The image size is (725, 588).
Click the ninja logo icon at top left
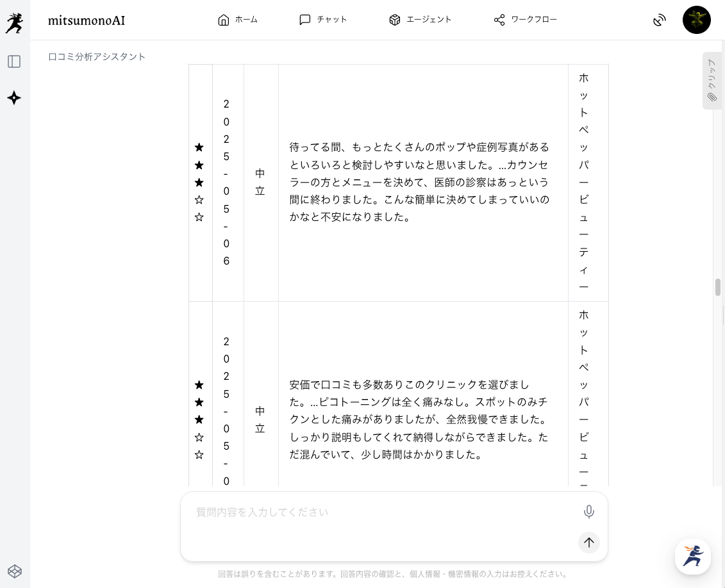click(x=14, y=22)
